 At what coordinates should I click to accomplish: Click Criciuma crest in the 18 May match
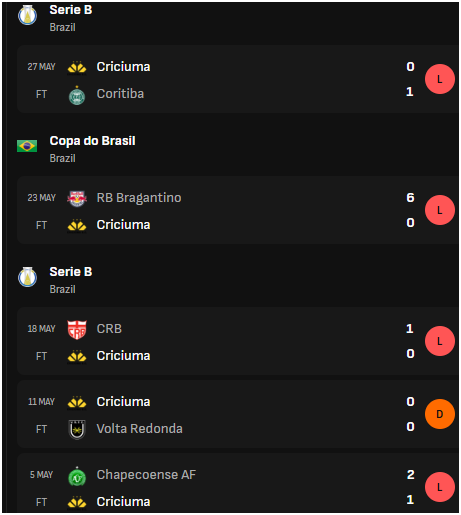click(77, 356)
